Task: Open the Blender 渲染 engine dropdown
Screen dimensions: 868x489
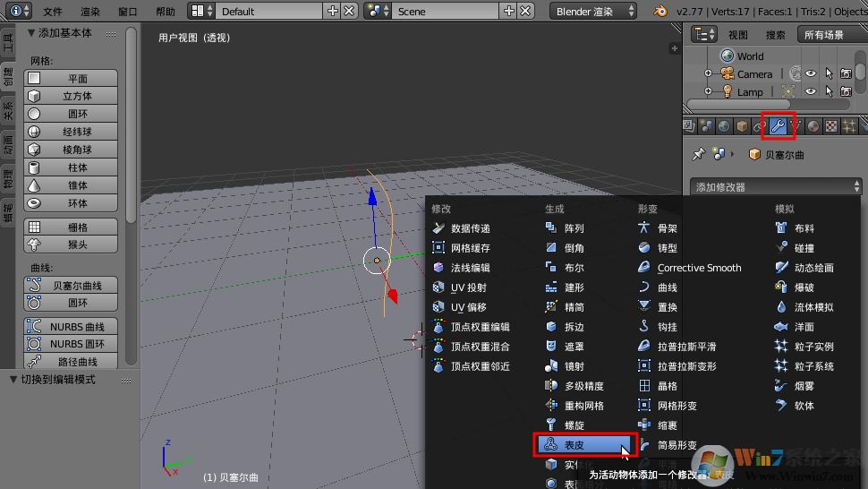Action: click(593, 11)
